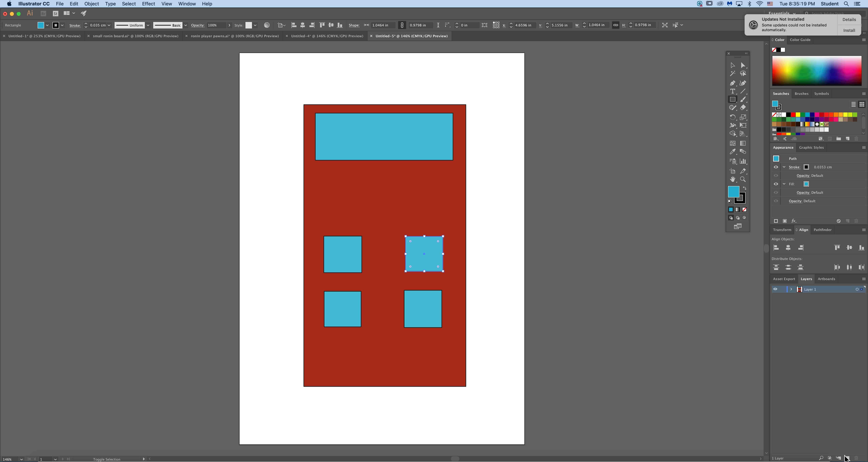Viewport: 868px width, 462px height.
Task: Switch swatches to thumbnail view
Action: 862,105
